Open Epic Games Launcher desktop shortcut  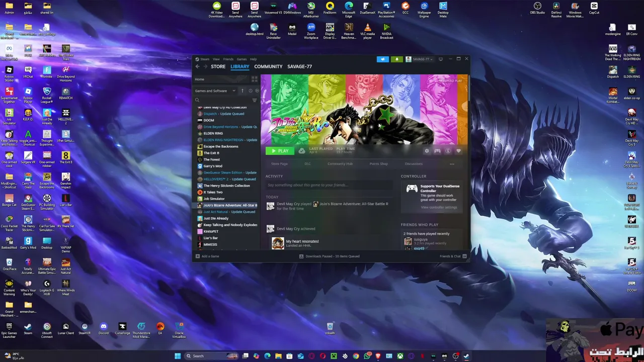(9, 330)
